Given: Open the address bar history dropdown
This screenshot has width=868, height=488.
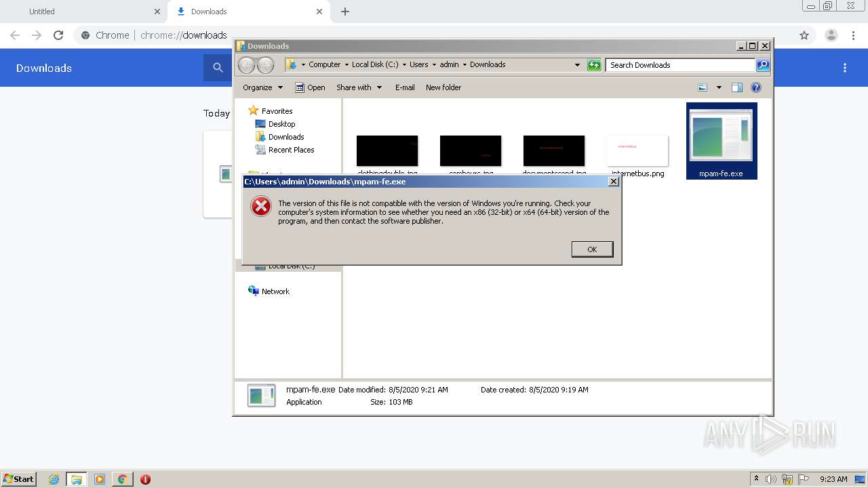Looking at the screenshot, I should coord(577,65).
